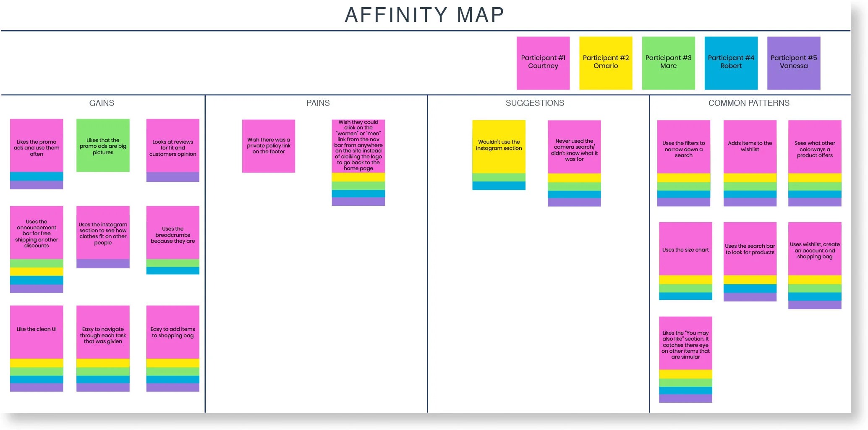868x430 pixels.
Task: Click the SUGGESTIONS column header
Action: click(x=535, y=103)
